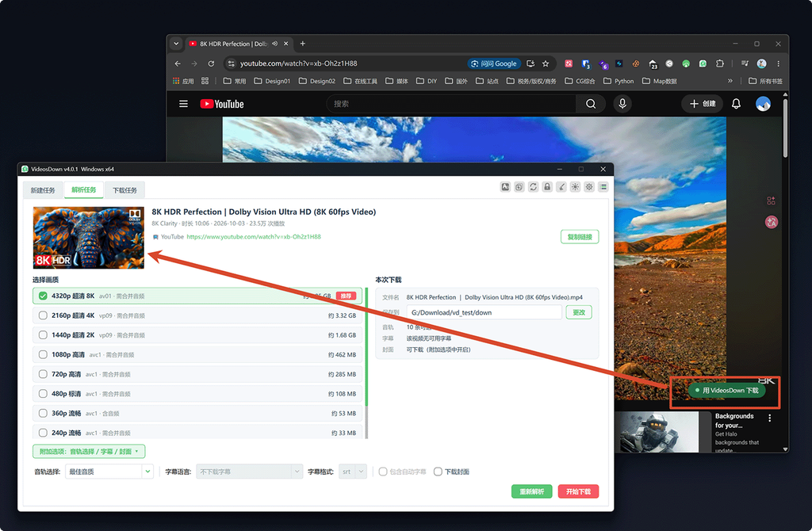Switch to the 下载任务 tab

click(x=124, y=190)
